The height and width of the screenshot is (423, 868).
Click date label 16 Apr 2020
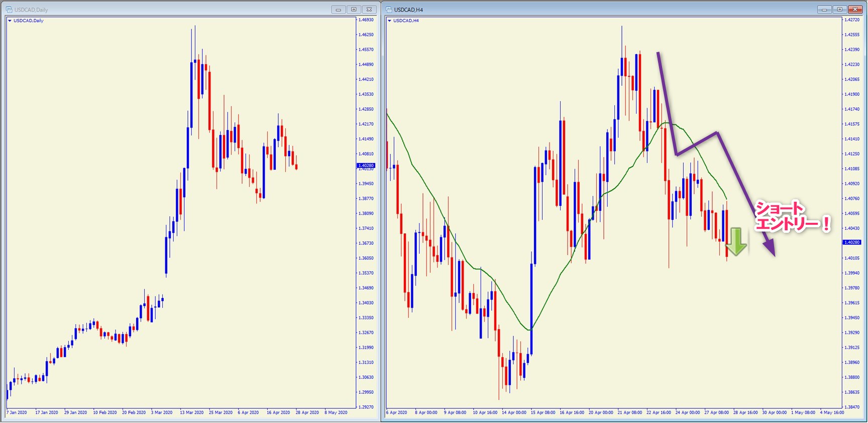(x=278, y=412)
